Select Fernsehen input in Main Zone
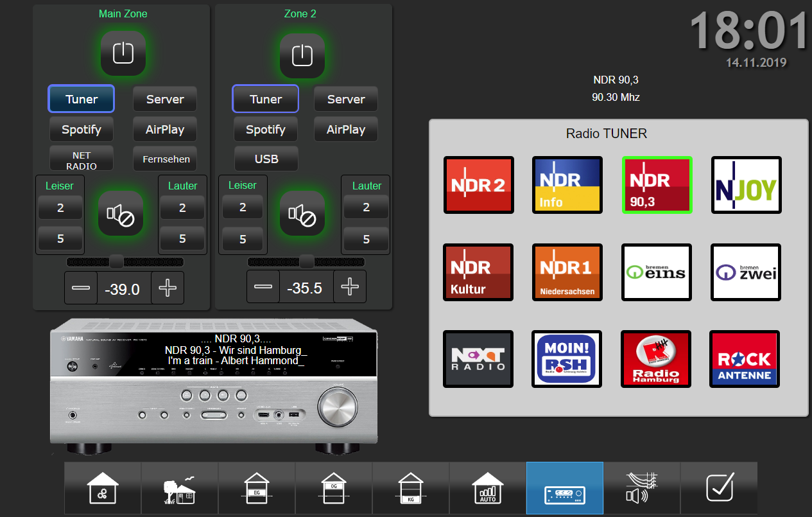The image size is (812, 517). [165, 159]
